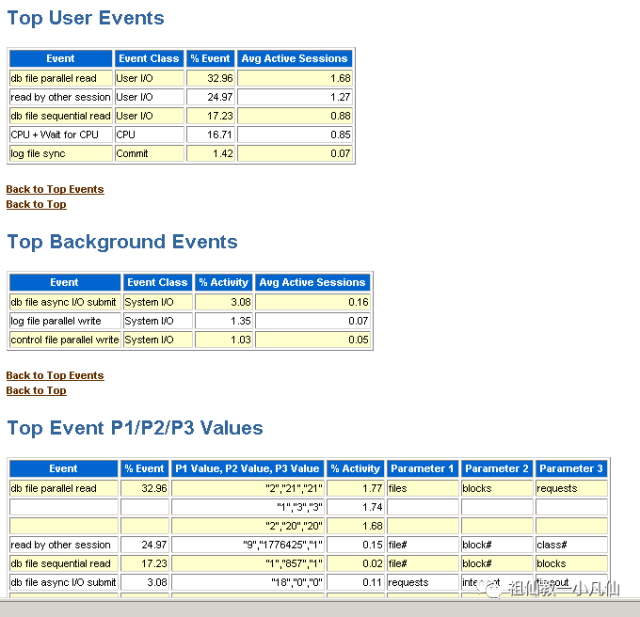Click db file async I/O submit in Top Background Events

(x=65, y=302)
